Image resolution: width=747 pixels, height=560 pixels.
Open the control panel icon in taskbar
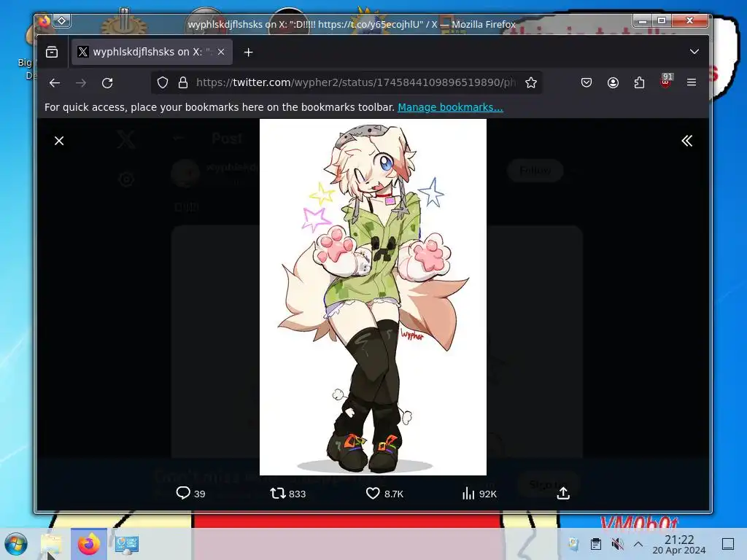[127, 544]
